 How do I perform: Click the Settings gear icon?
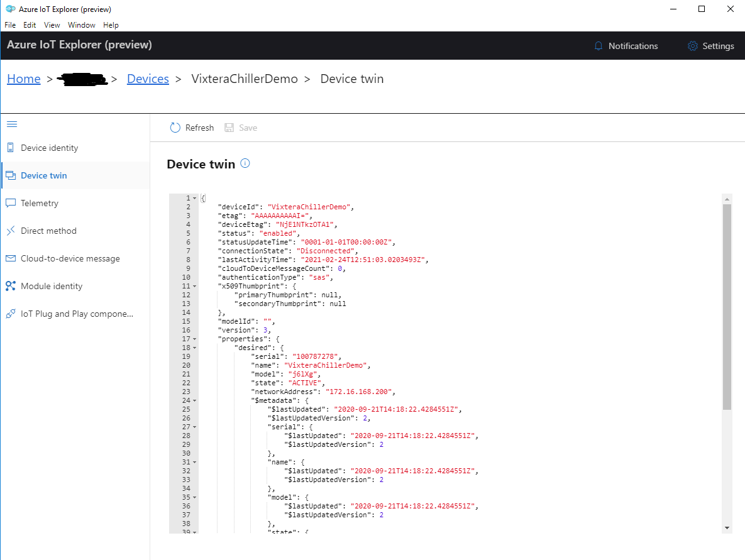coord(693,46)
